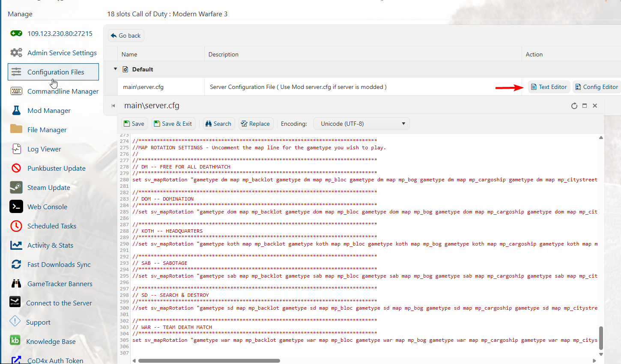This screenshot has height=364, width=621.
Task: Open Commandline Manager menu item
Action: (63, 91)
